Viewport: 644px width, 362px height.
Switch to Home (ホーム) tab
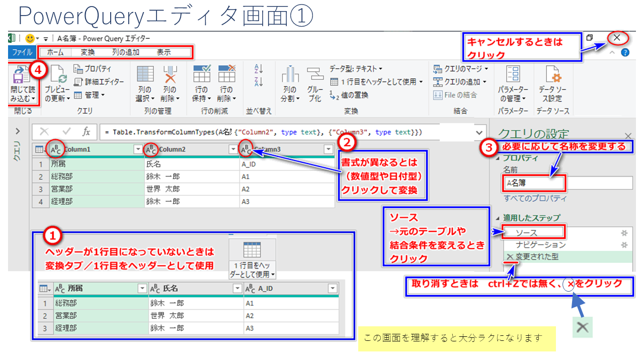(x=55, y=52)
